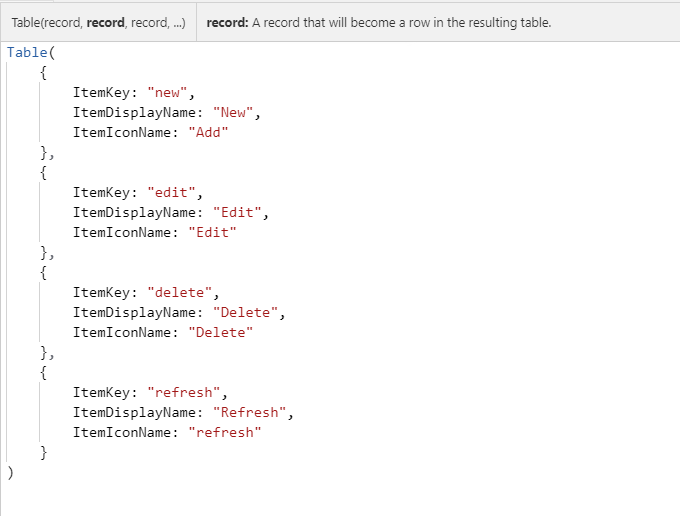Click the closing parenthesis of the Table formula

[x=10, y=472]
